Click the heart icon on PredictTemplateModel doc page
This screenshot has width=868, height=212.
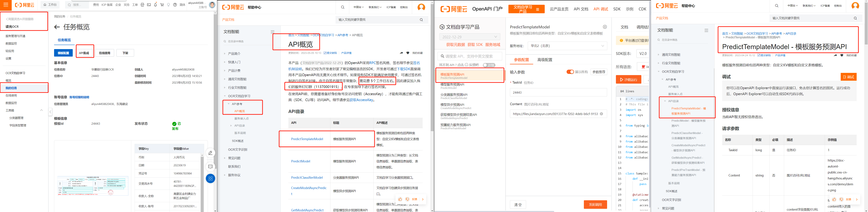click(x=842, y=55)
